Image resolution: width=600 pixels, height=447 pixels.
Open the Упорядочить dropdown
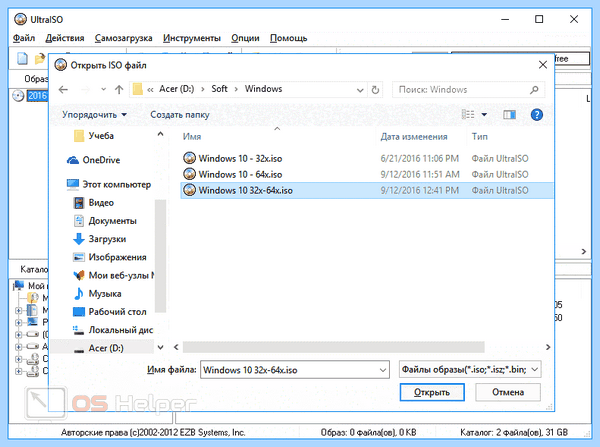click(x=94, y=115)
